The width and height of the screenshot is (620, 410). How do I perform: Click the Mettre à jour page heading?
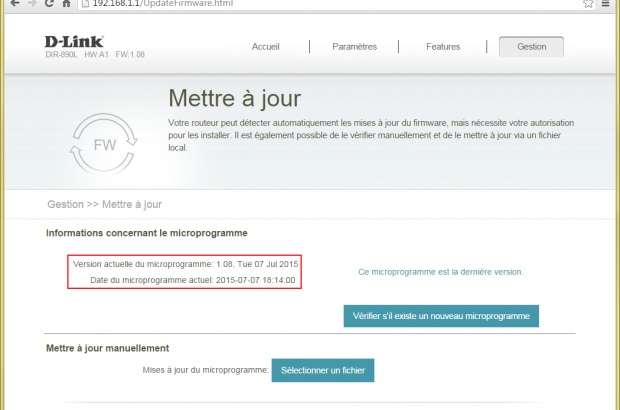pyautogui.click(x=234, y=98)
